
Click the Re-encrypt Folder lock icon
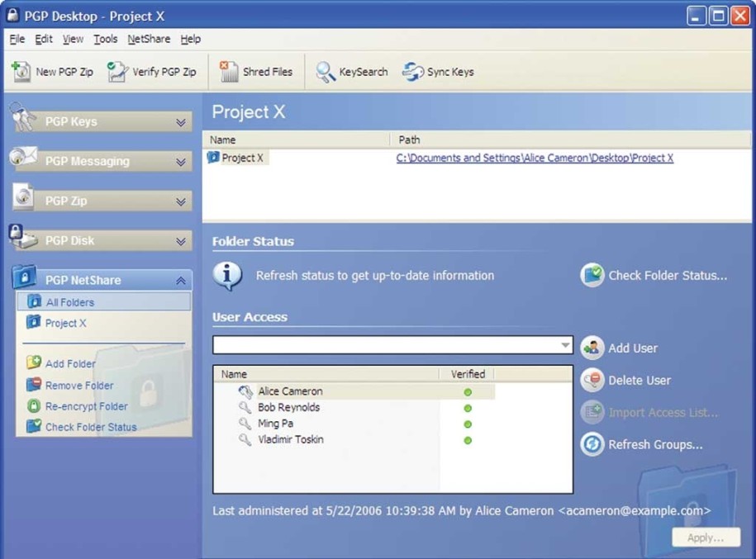[33, 405]
